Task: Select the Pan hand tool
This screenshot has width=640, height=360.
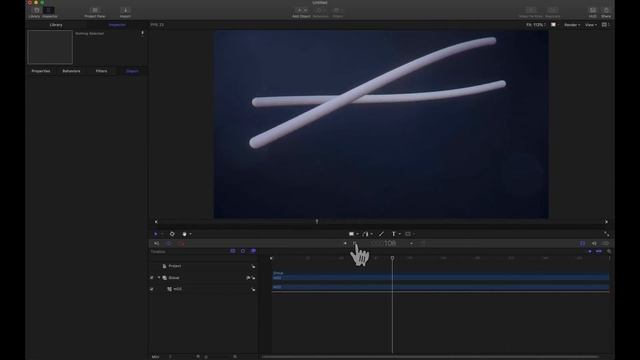Action: 184,234
